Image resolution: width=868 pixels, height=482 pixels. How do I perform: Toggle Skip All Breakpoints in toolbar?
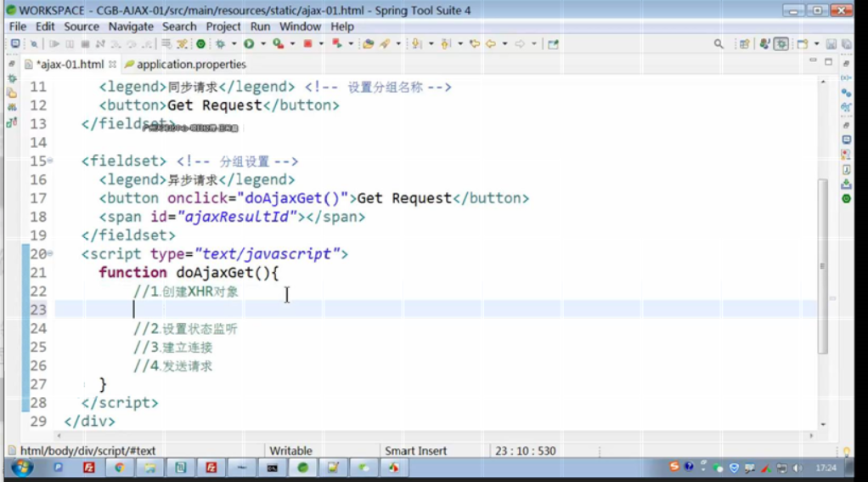(x=34, y=43)
